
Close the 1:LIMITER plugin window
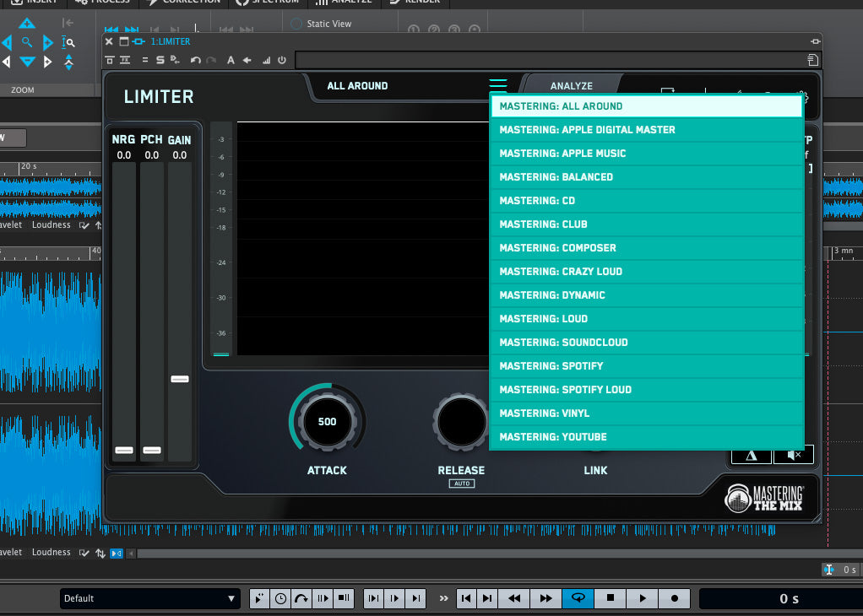click(x=109, y=41)
